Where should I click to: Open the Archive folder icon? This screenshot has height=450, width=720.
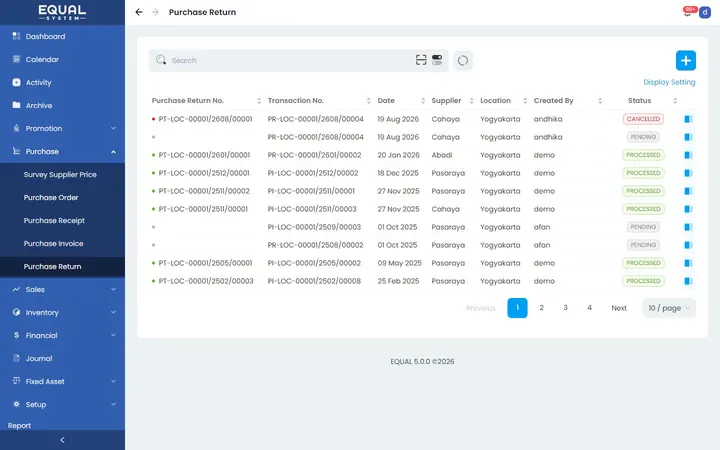point(17,105)
